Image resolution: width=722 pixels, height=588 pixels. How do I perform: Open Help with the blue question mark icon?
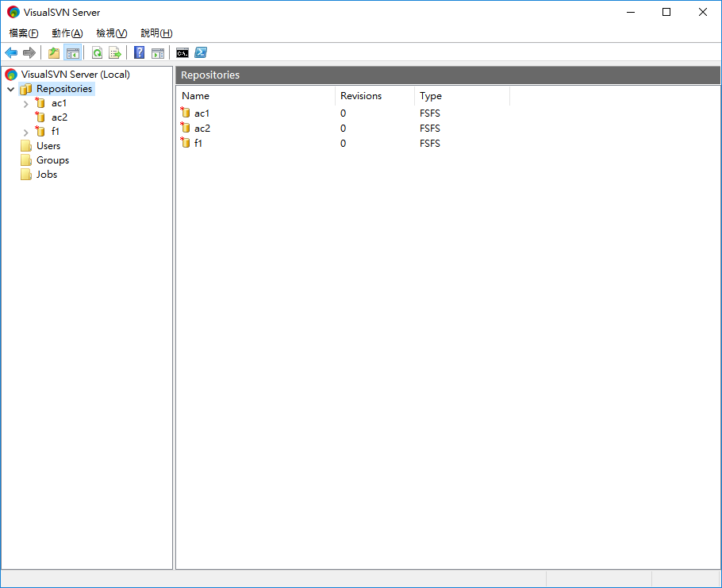point(139,52)
